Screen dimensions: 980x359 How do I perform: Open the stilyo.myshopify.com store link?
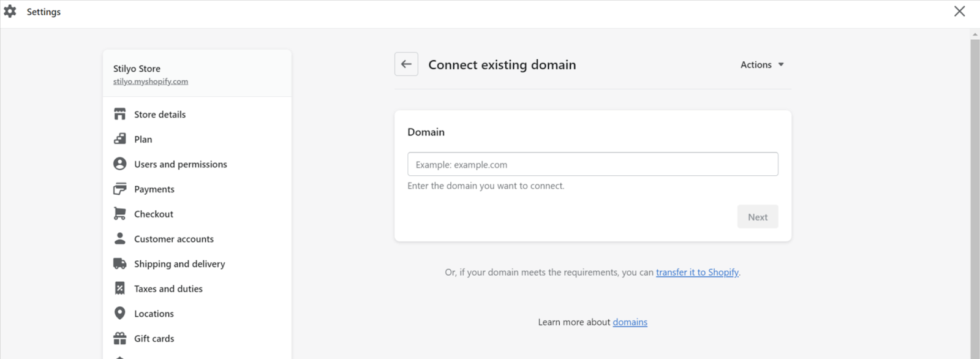tap(151, 81)
